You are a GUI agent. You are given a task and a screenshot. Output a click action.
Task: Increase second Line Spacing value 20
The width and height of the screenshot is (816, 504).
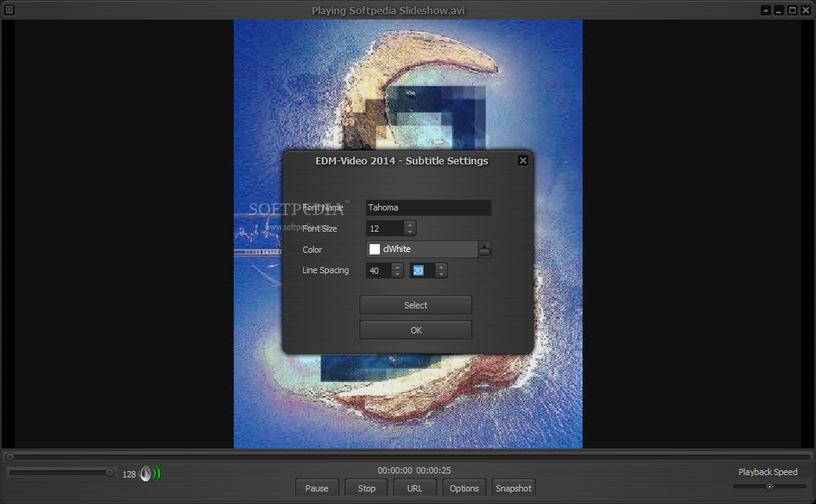[x=442, y=267]
